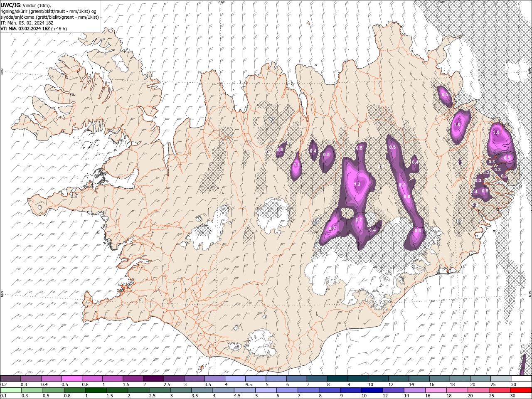Click the gray-blue 3.5 rain scale swatch

202,390
